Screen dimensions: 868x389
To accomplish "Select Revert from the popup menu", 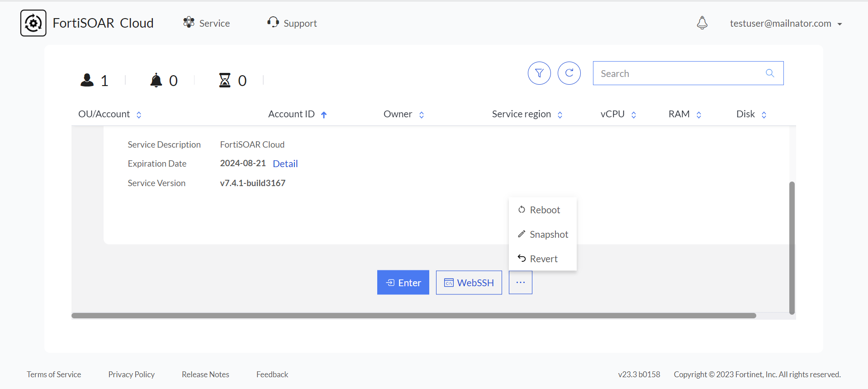I will 543,259.
